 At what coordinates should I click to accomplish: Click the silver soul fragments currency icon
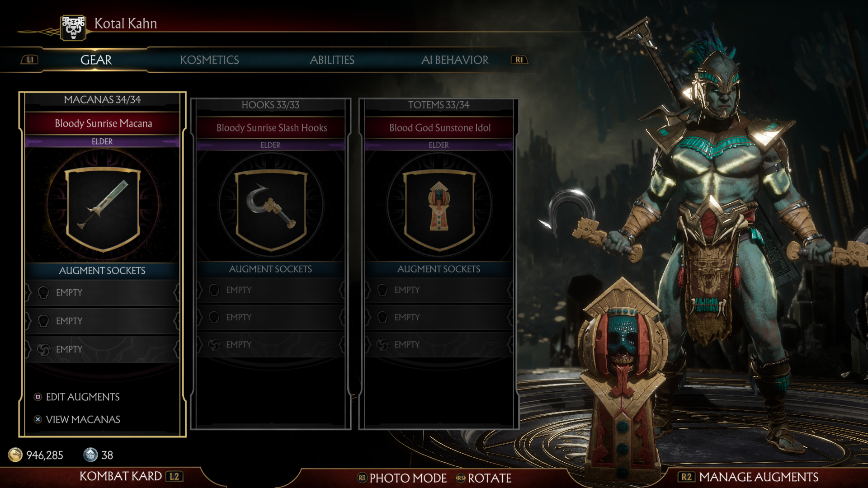pos(90,455)
